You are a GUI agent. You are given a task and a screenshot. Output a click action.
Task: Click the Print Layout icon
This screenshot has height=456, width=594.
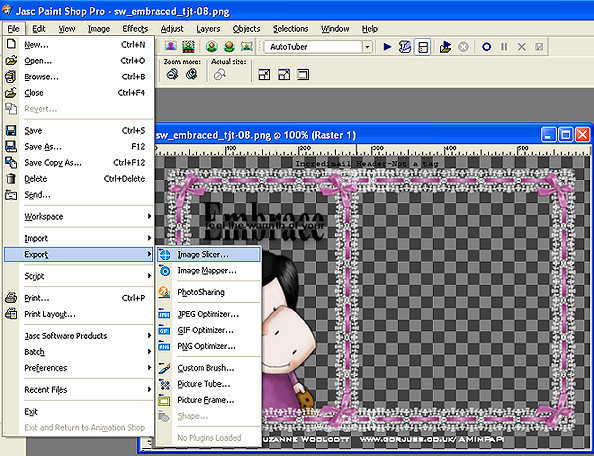(x=11, y=314)
